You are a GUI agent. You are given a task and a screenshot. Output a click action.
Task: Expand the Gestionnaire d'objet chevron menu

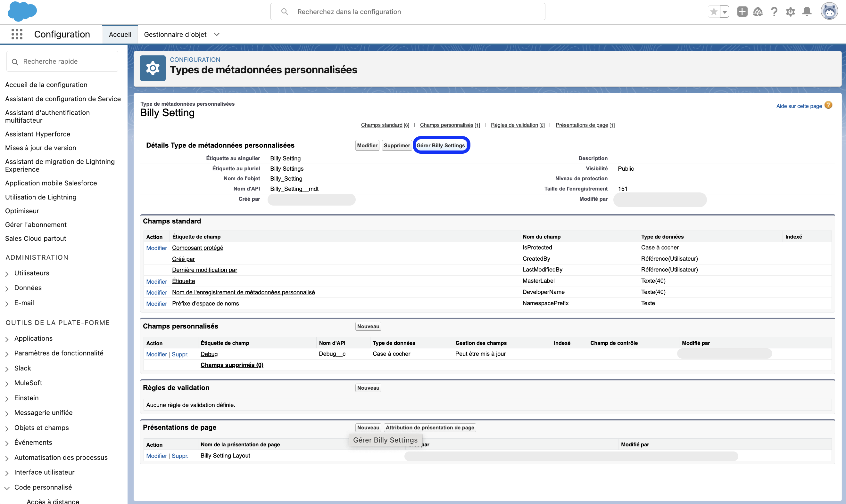[x=217, y=34]
